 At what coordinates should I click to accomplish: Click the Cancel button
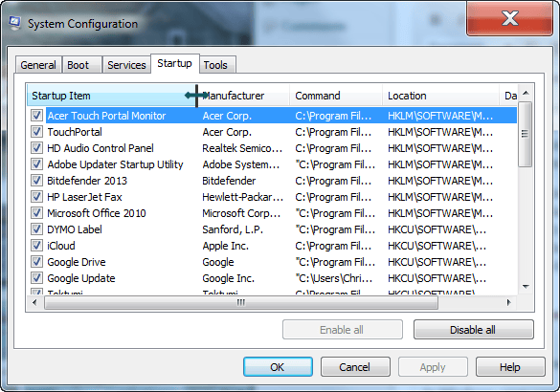(x=355, y=367)
